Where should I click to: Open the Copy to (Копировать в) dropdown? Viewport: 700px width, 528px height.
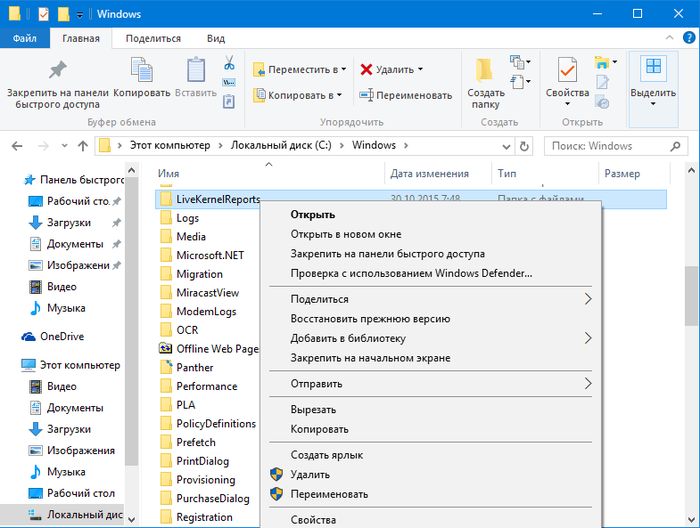(x=299, y=96)
